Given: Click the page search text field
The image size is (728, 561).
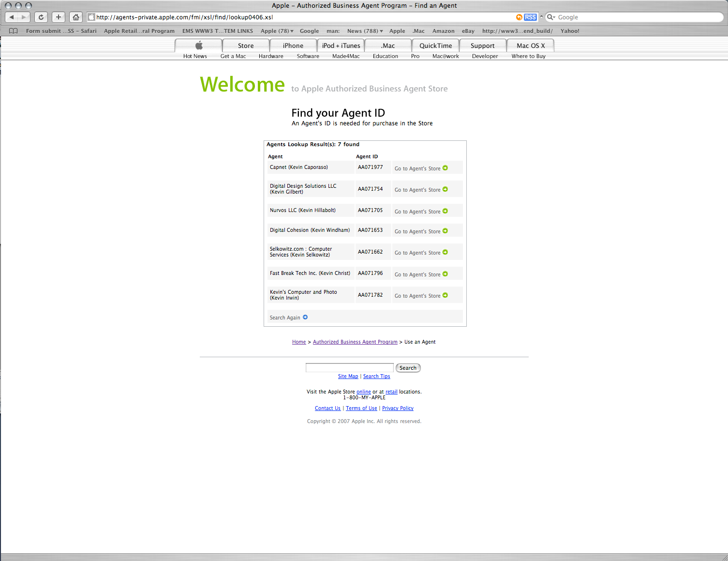Looking at the screenshot, I should click(350, 368).
